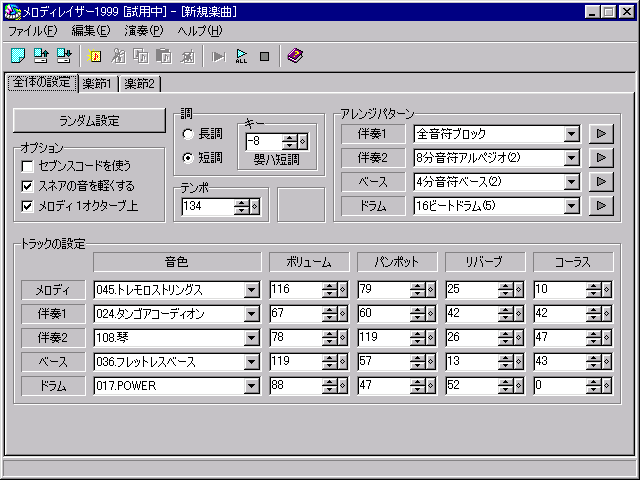This screenshot has width=640, height=480.
Task: Open the 036.フレットレスベース tone dropdown
Action: [x=252, y=362]
